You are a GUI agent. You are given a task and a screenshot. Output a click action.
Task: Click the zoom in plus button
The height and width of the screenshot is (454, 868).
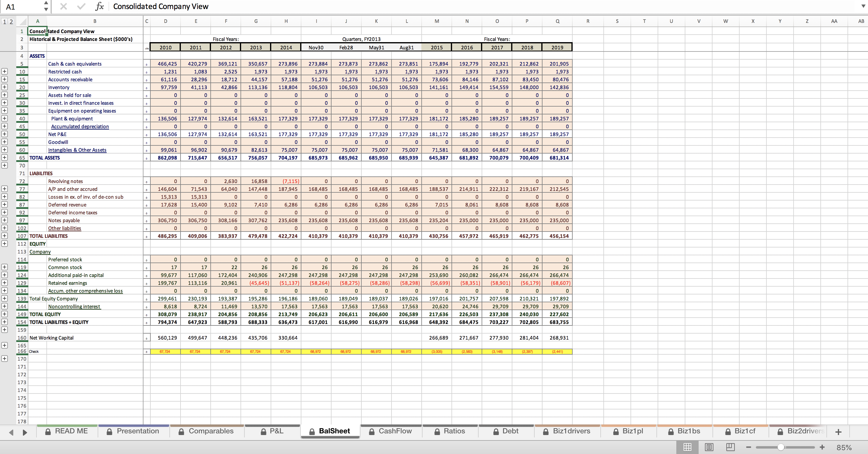822,447
